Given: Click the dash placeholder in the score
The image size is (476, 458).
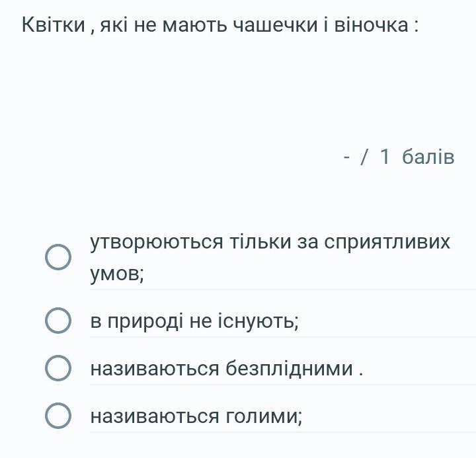Looking at the screenshot, I should [347, 157].
